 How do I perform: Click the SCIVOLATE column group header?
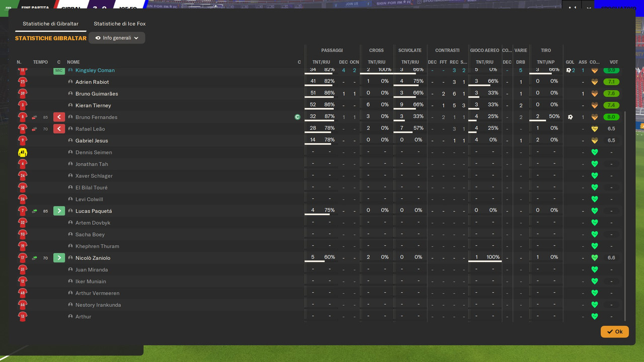410,50
